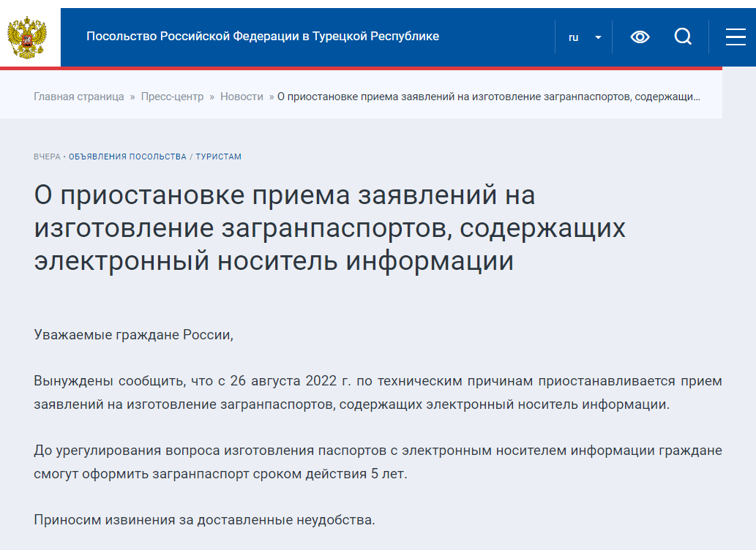The height and width of the screenshot is (550, 756).
Task: Click the embassy title in the header
Action: [x=263, y=36]
